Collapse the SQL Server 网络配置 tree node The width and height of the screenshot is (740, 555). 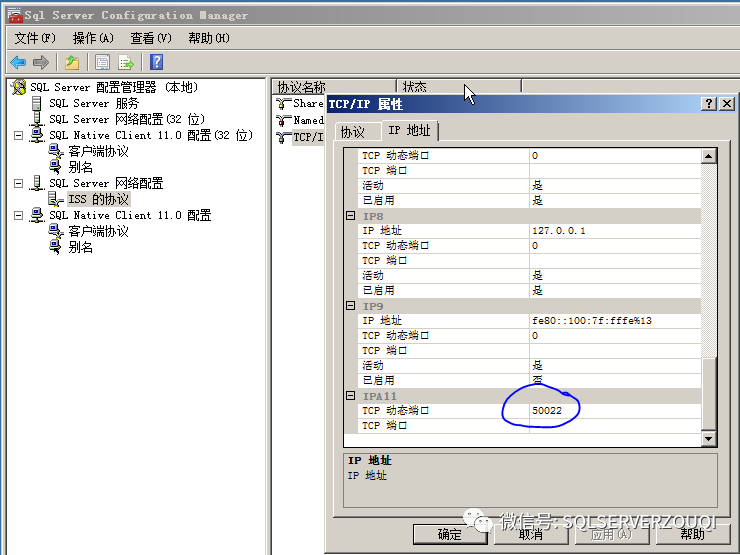[18, 183]
